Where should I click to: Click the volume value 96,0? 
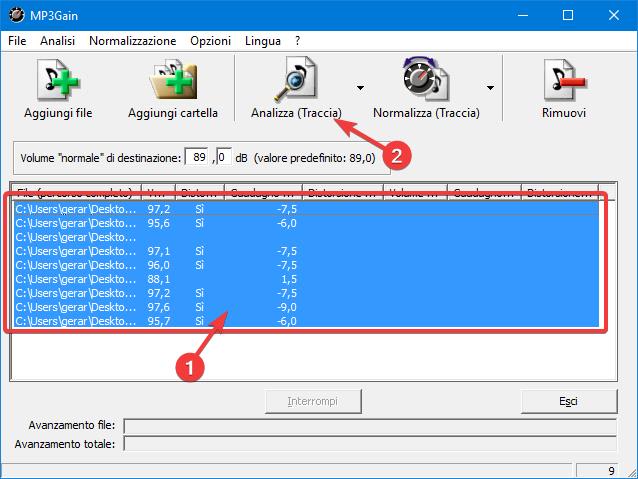(x=159, y=265)
